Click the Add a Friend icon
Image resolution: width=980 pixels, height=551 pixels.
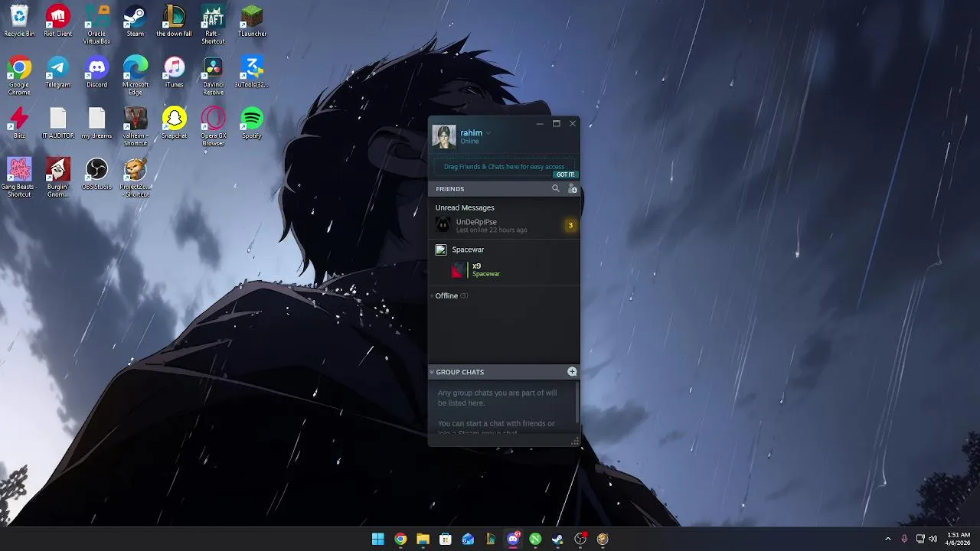pos(573,188)
